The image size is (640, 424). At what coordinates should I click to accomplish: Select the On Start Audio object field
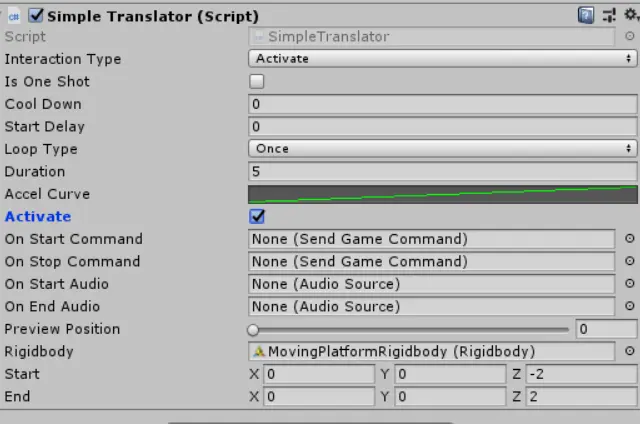(431, 284)
